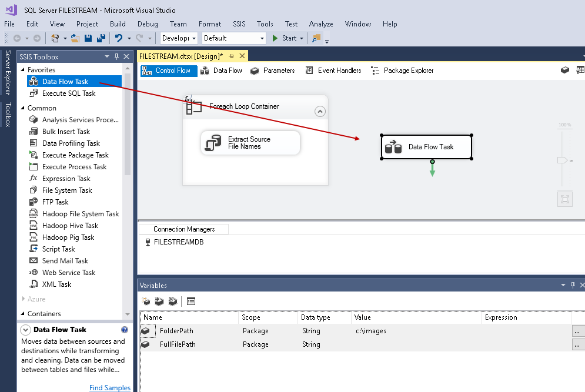
Task: Open the Project menu
Action: tap(87, 24)
